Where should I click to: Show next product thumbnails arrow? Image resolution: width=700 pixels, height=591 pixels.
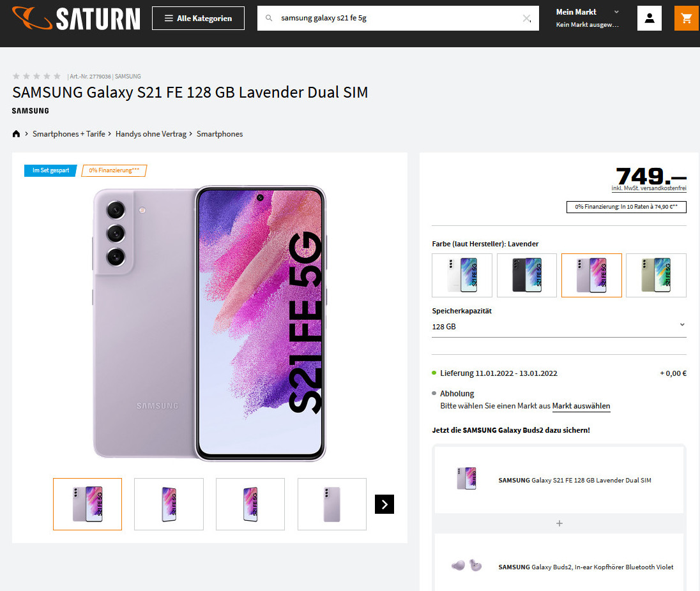tap(384, 504)
